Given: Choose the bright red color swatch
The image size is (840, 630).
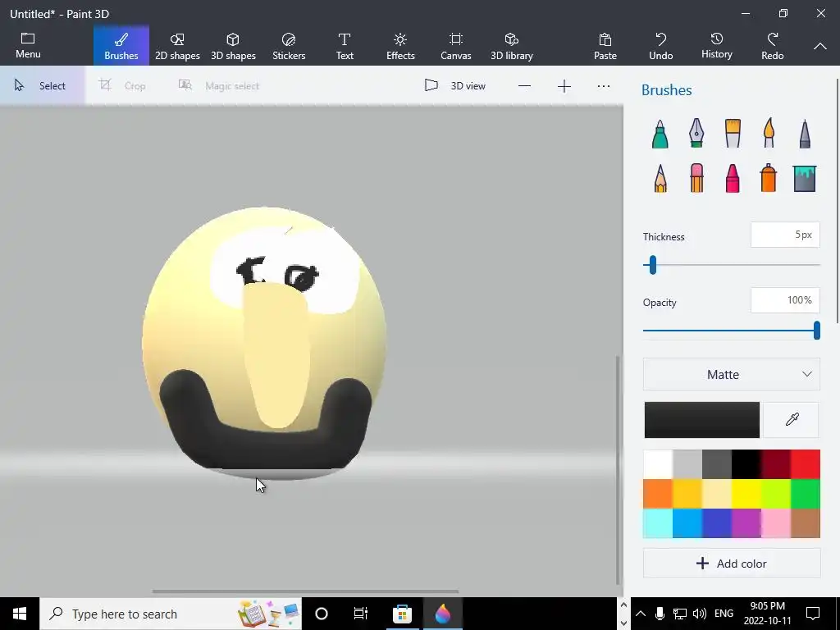Looking at the screenshot, I should pos(806,464).
